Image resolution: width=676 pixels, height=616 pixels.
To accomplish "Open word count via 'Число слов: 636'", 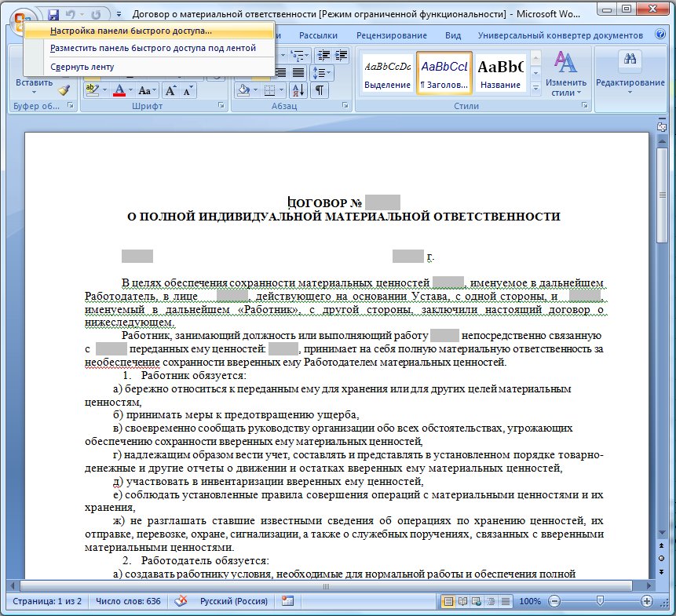I will [128, 601].
